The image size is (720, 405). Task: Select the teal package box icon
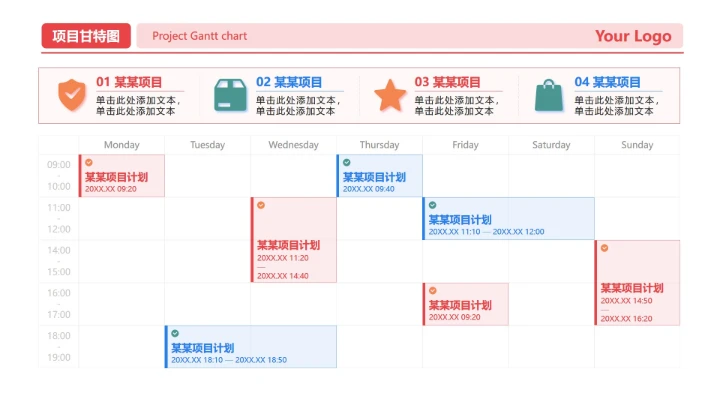[230, 95]
